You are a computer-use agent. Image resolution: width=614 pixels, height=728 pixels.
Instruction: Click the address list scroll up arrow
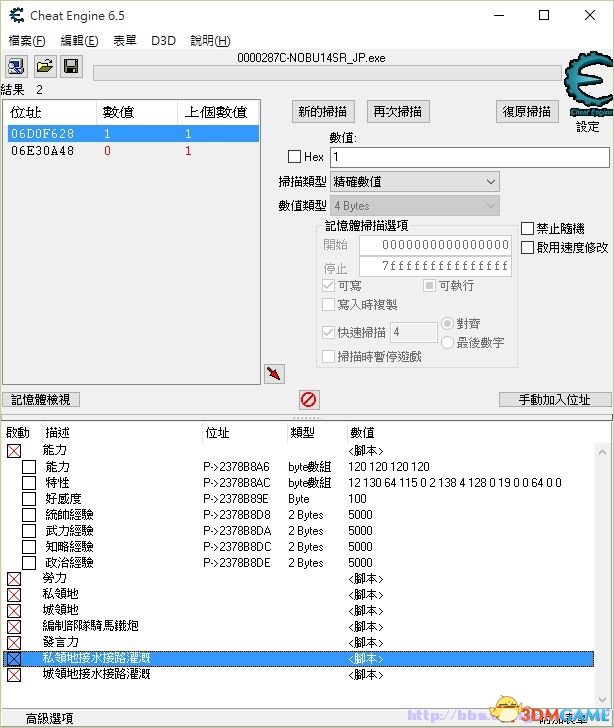pos(602,452)
